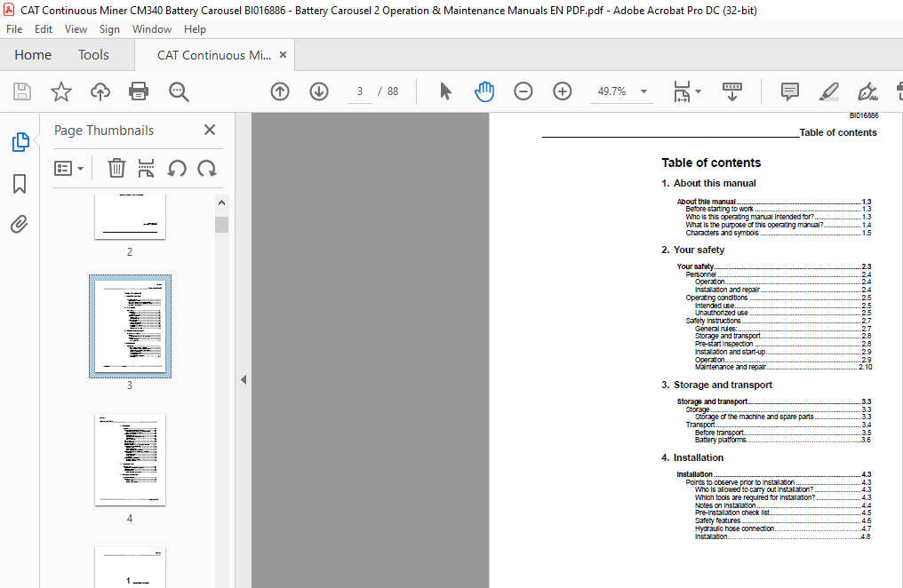Select the highlighter pen tool
903x588 pixels.
[x=828, y=91]
